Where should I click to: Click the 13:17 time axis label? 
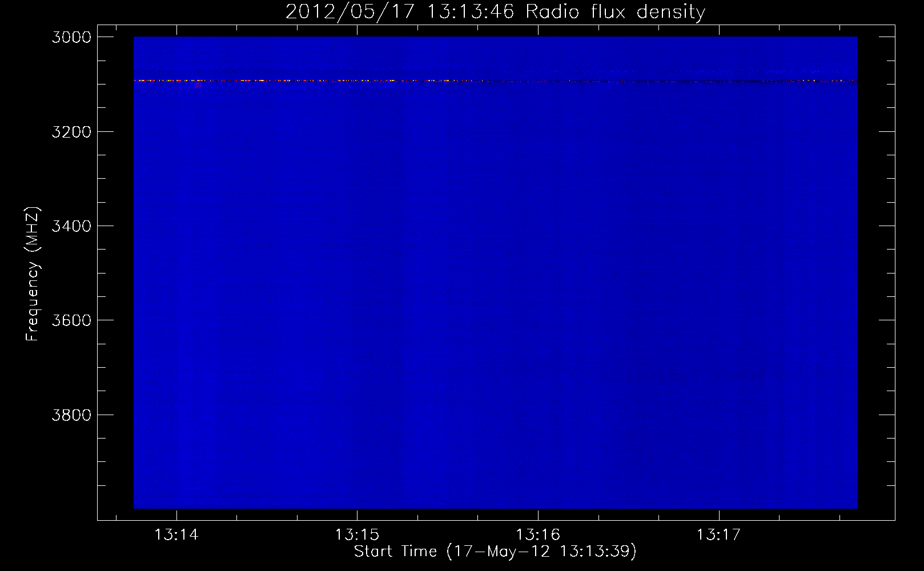pyautogui.click(x=718, y=535)
